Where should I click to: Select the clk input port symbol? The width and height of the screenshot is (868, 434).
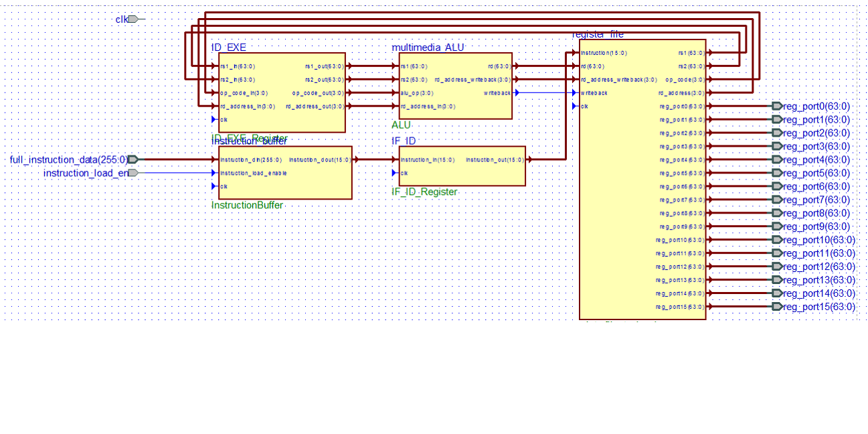coord(133,19)
